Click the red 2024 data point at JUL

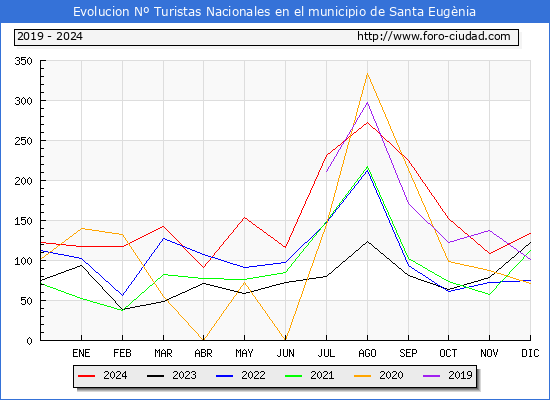(327, 155)
